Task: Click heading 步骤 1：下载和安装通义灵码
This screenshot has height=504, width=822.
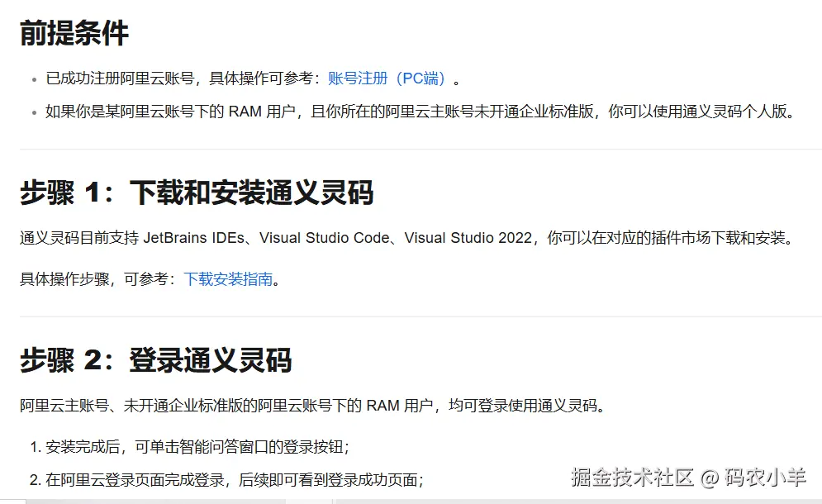Action: (x=197, y=193)
